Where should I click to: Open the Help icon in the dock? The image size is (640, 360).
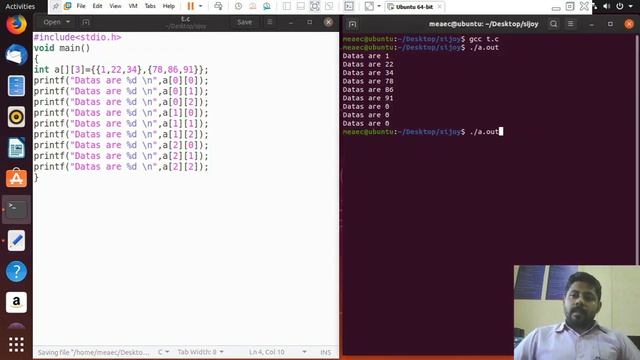coord(16,271)
